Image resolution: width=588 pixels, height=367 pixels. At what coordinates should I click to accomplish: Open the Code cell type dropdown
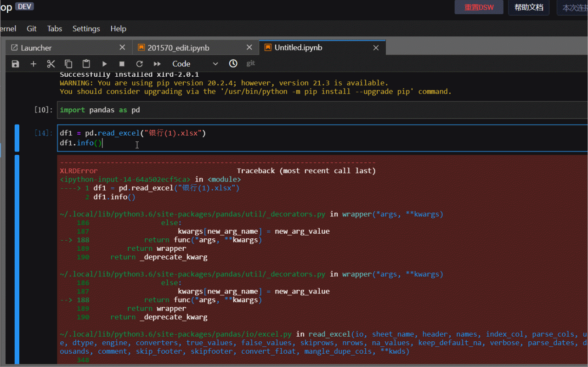pyautogui.click(x=195, y=64)
